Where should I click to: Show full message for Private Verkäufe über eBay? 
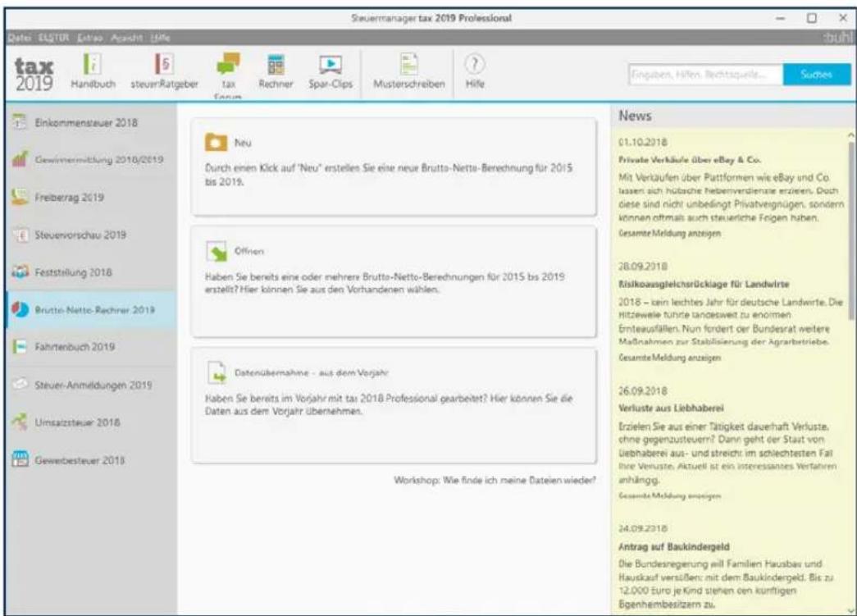669,233
